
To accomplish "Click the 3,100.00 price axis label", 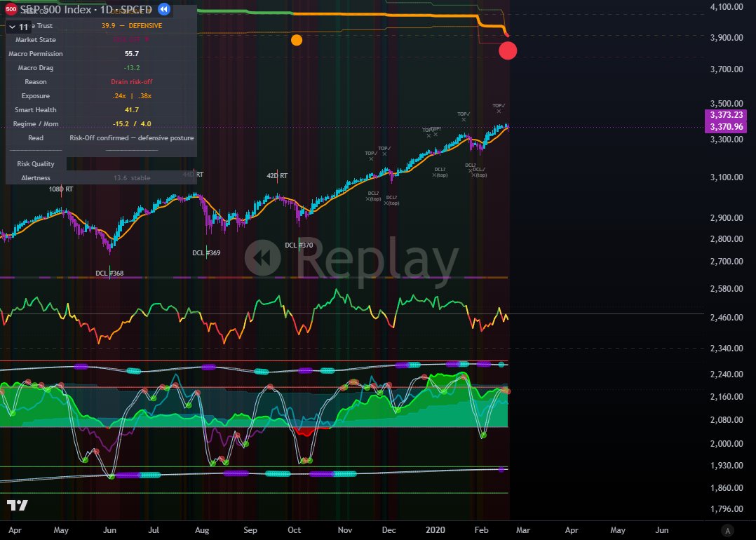I will tap(727, 177).
